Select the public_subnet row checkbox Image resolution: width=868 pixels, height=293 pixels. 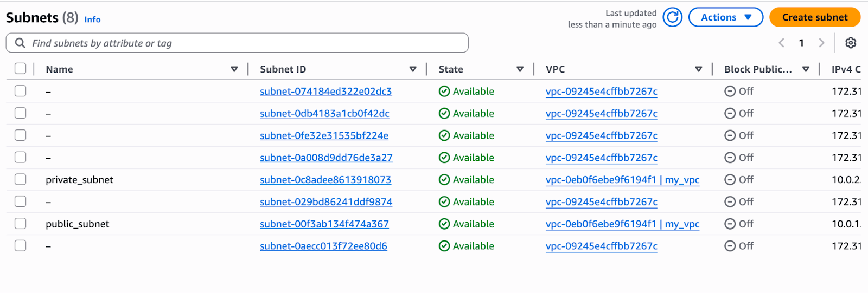21,223
